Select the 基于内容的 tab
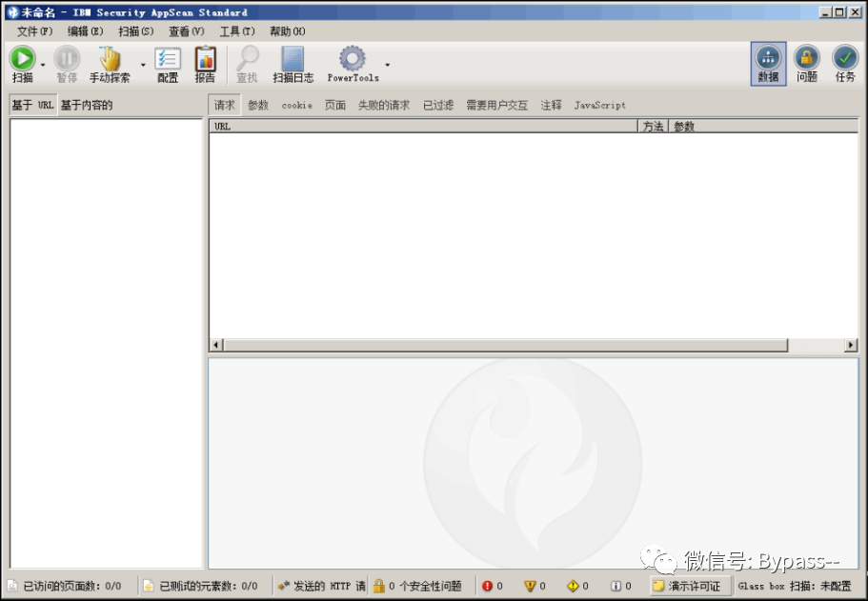Viewport: 868px width, 601px height. coord(87,105)
